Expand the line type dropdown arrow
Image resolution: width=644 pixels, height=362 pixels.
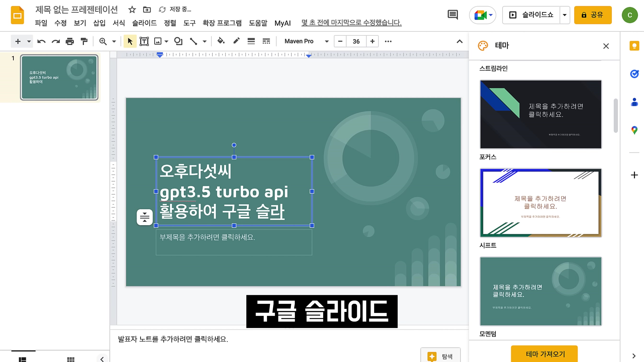pyautogui.click(x=205, y=41)
